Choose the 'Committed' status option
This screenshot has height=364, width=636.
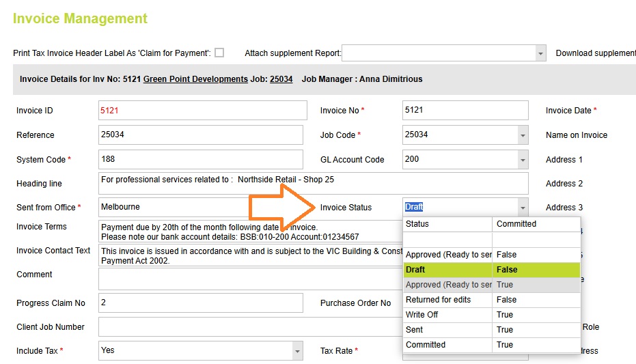click(447, 345)
